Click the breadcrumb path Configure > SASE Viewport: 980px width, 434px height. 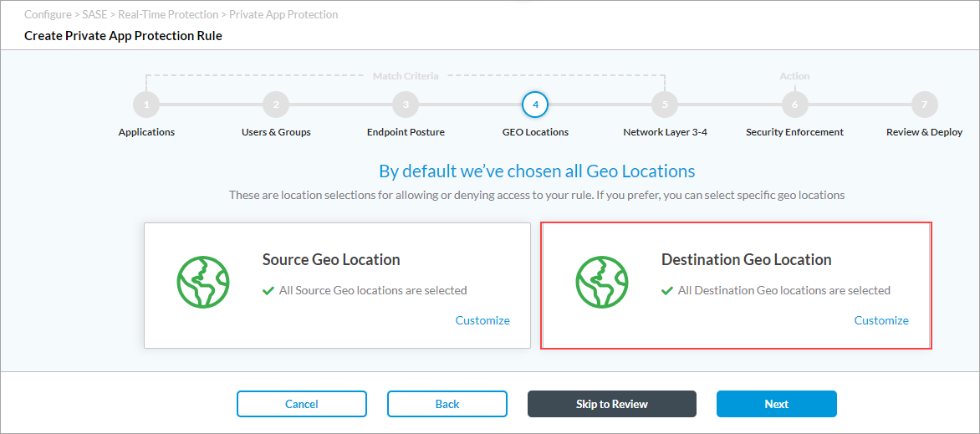[x=66, y=14]
